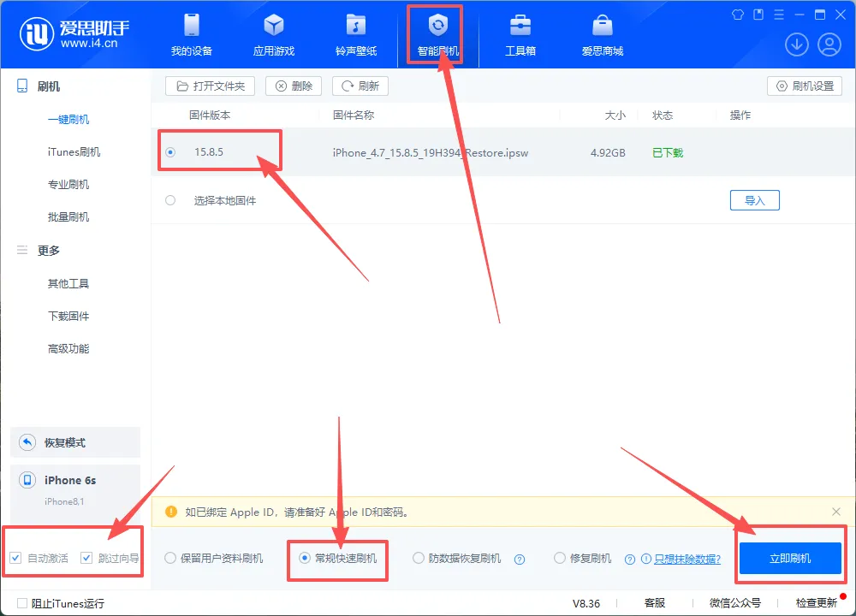856x616 pixels.
Task: Open the 铃声壁纸 section
Action: point(356,35)
